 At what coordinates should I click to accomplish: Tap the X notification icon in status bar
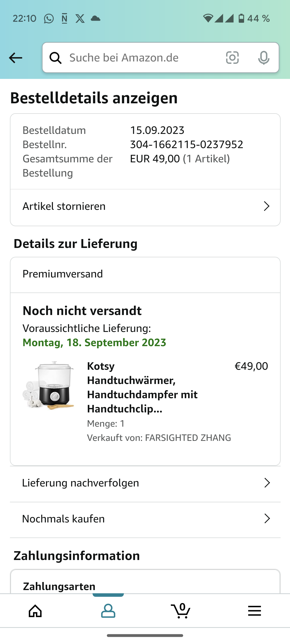80,19
